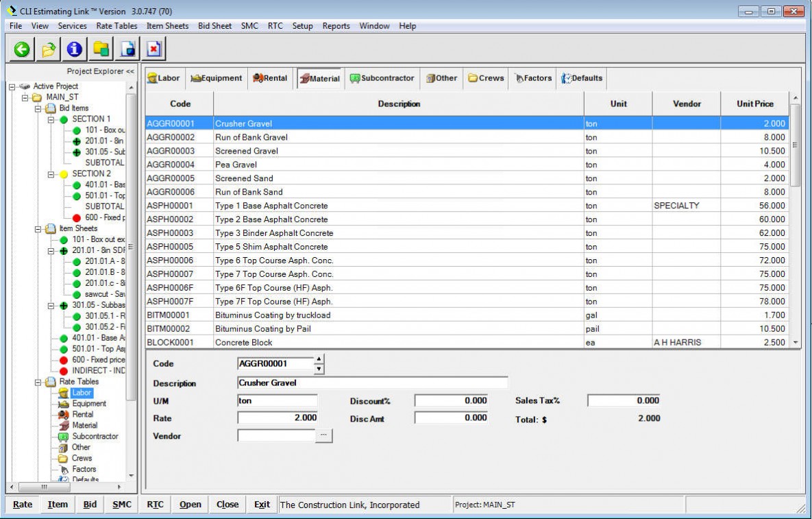Click the SMC button in bottom bar

point(122,505)
